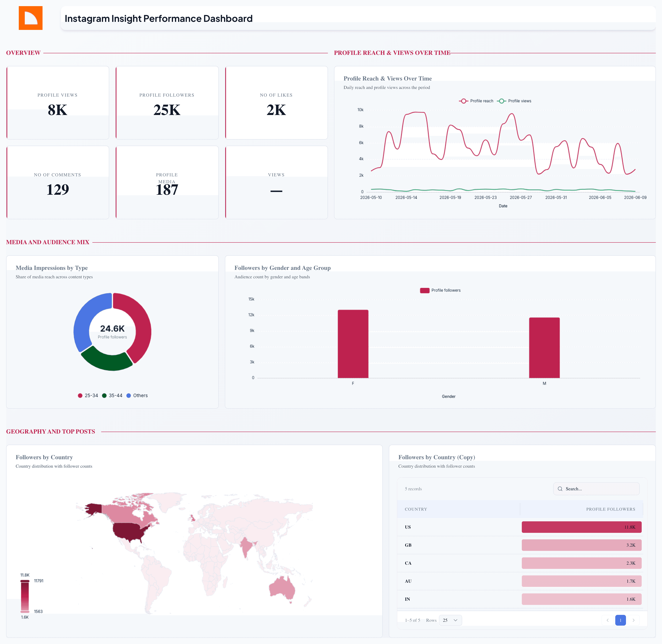Select page 1 pagination button
Image resolution: width=662 pixels, height=644 pixels.
click(x=620, y=620)
